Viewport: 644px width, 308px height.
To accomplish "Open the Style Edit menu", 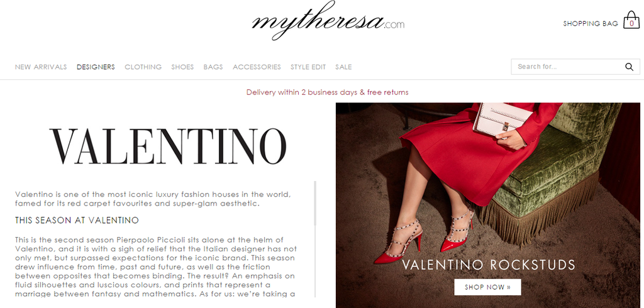I will [308, 67].
